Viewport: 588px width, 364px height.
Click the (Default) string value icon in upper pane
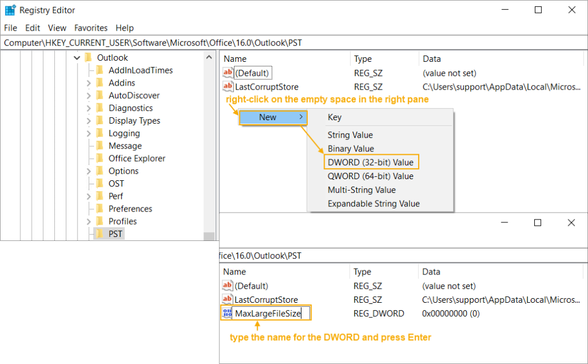pos(228,72)
